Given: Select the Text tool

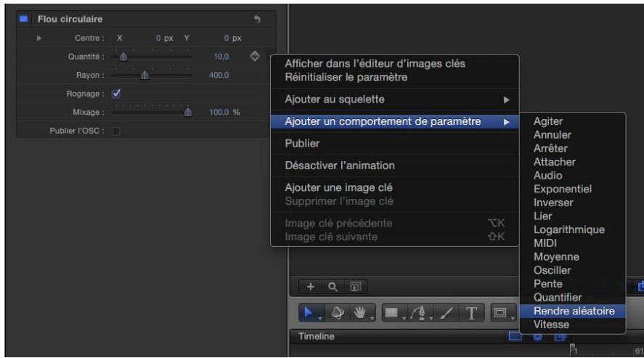Looking at the screenshot, I should point(471,313).
